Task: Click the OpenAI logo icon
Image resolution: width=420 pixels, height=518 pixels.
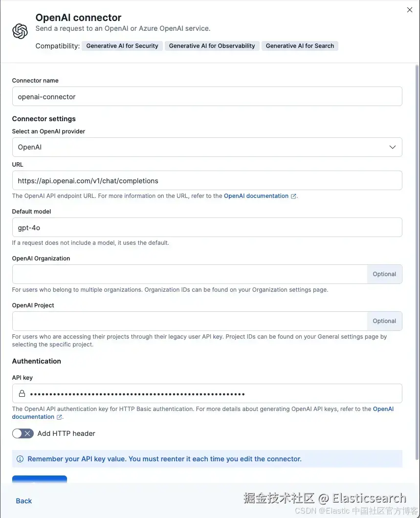Action: tap(20, 31)
